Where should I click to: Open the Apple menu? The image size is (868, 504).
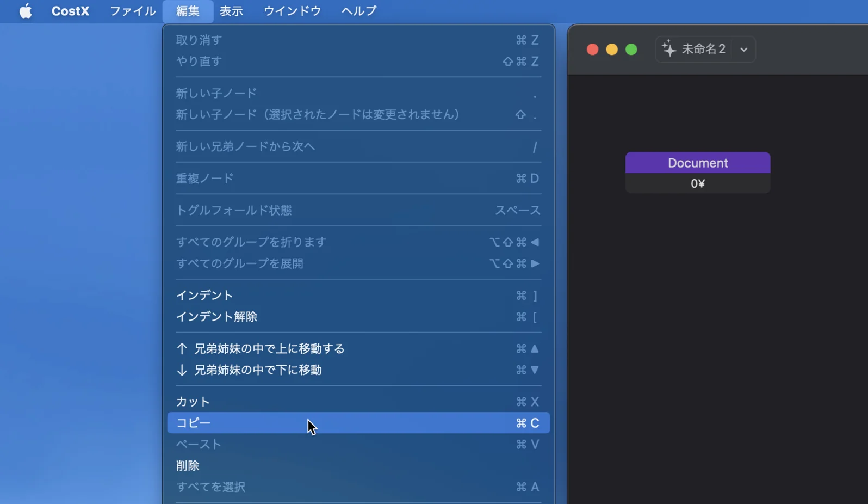(26, 11)
